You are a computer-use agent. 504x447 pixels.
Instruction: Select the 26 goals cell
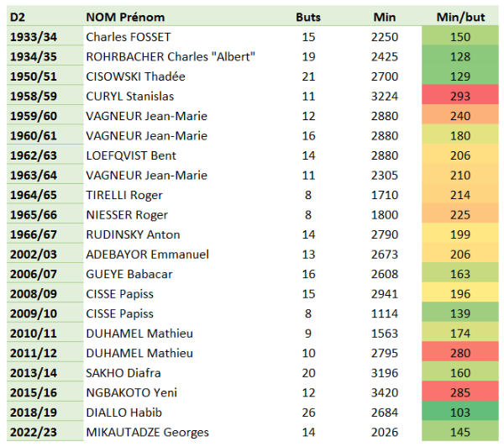(x=308, y=413)
